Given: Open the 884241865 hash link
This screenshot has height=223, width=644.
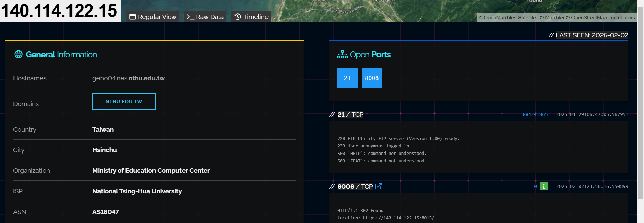Looking at the screenshot, I should [x=535, y=114].
